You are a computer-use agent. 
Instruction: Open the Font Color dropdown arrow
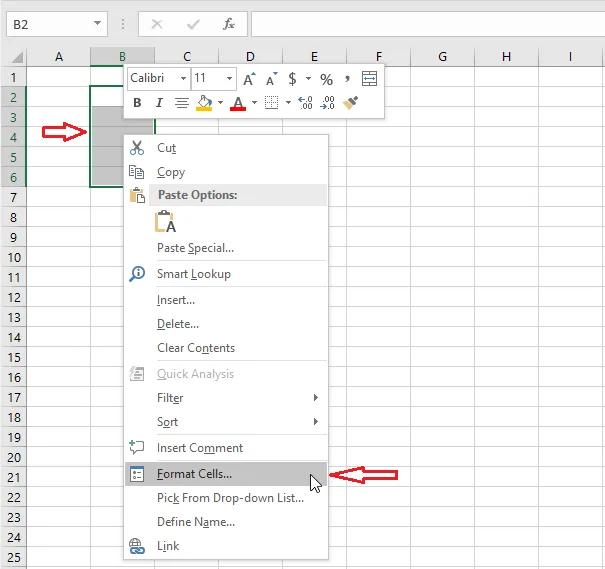pyautogui.click(x=254, y=103)
